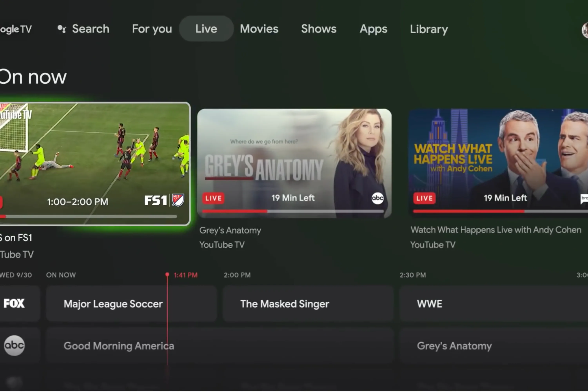This screenshot has width=588, height=392.
Task: Click LIVE badge on Watch What Happens card
Action: click(x=424, y=198)
